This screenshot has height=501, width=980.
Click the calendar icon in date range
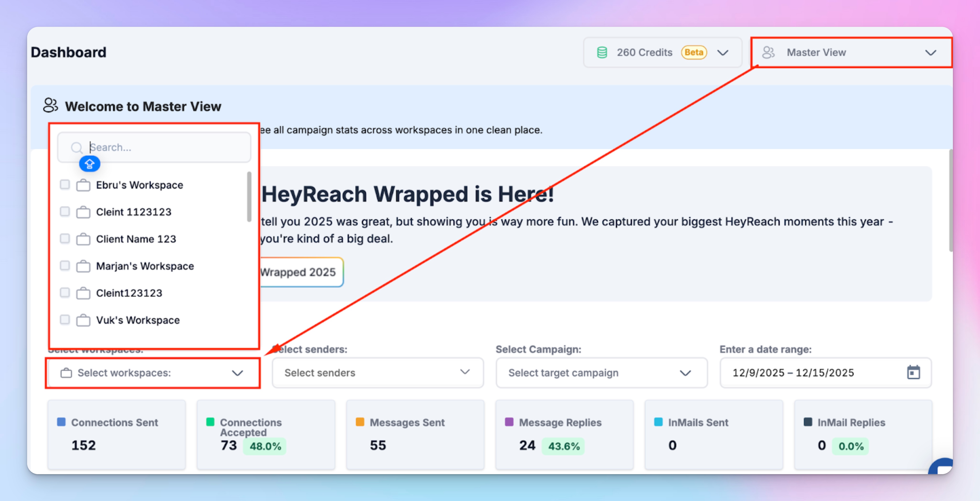tap(913, 373)
